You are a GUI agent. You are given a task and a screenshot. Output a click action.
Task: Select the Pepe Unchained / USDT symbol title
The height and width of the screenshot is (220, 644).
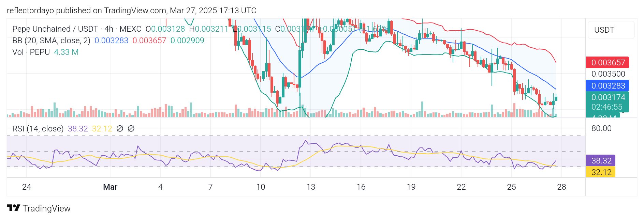(55, 29)
